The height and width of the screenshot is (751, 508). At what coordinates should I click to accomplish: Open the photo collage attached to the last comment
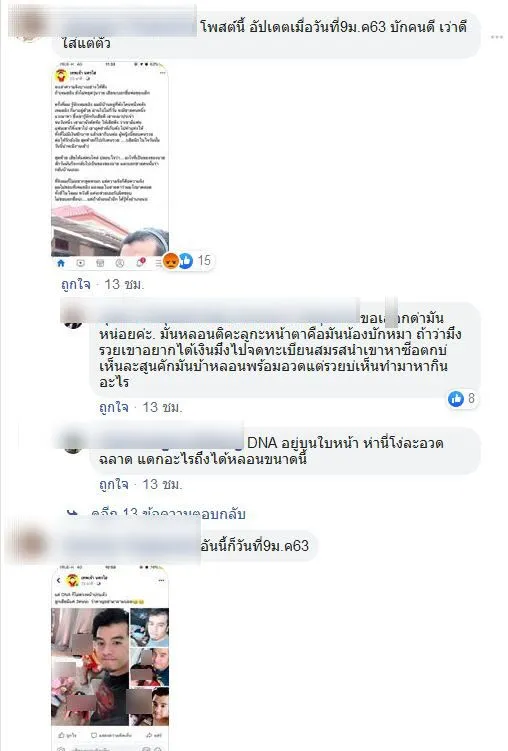(110, 658)
